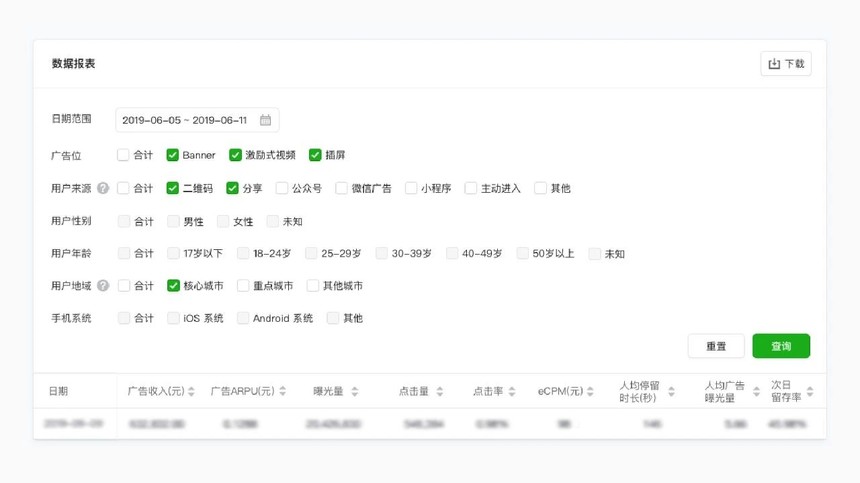Open the date range calendar icon
This screenshot has height=483, width=860.
(x=265, y=120)
